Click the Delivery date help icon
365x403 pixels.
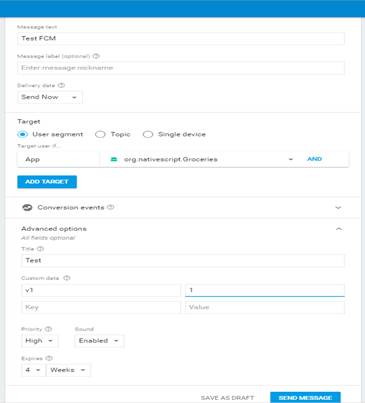pyautogui.click(x=61, y=85)
